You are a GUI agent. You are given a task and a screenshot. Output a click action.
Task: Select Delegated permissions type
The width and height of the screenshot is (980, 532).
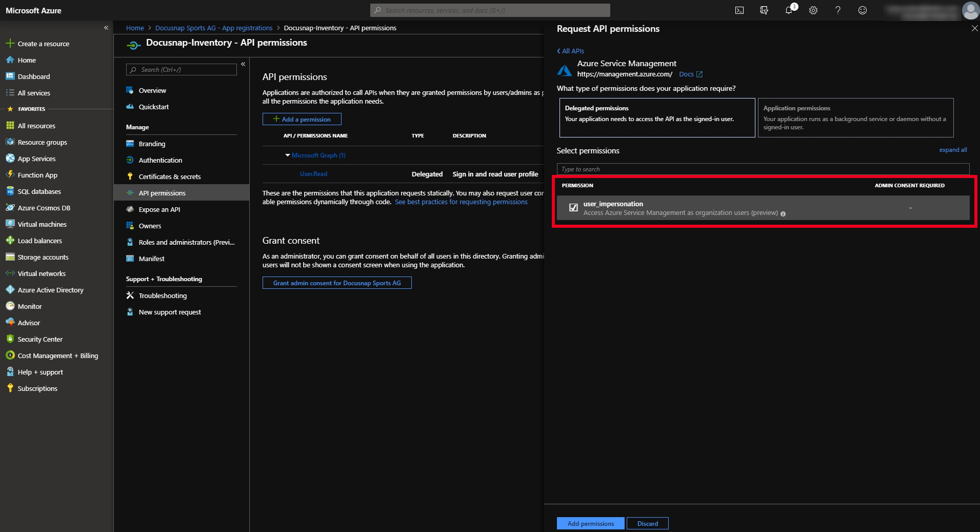[x=657, y=117]
